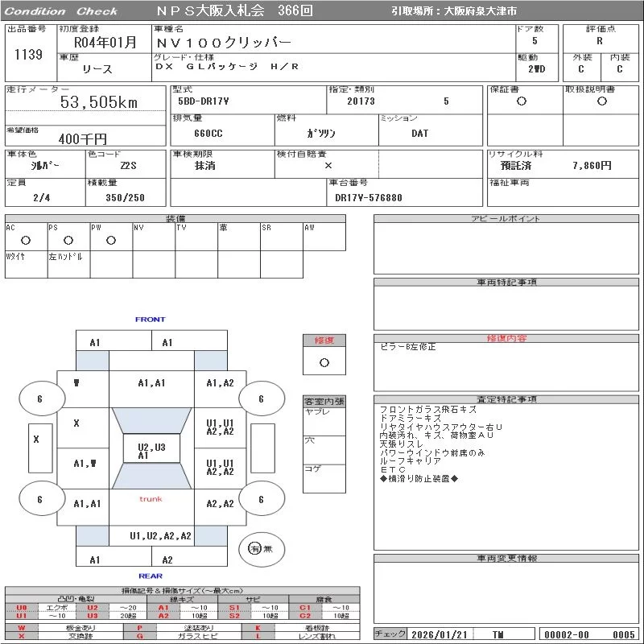Click the AC equipment circle mark
The image size is (644, 644).
pos(26,241)
